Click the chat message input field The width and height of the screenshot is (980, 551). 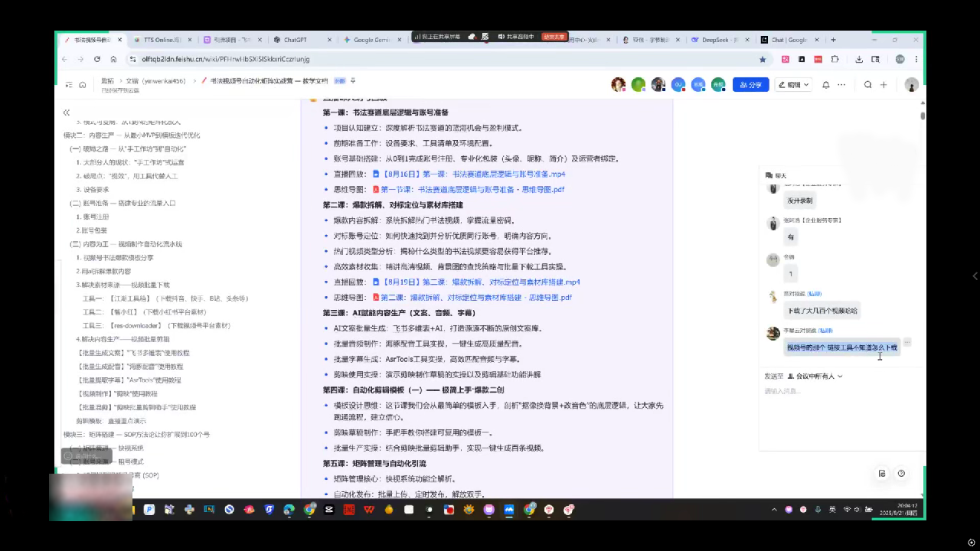(x=835, y=392)
